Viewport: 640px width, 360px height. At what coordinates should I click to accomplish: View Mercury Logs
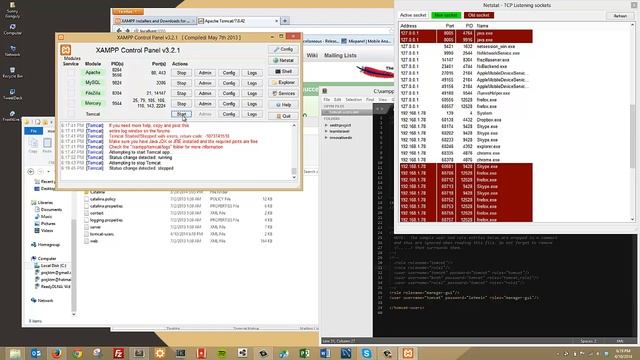click(x=252, y=104)
